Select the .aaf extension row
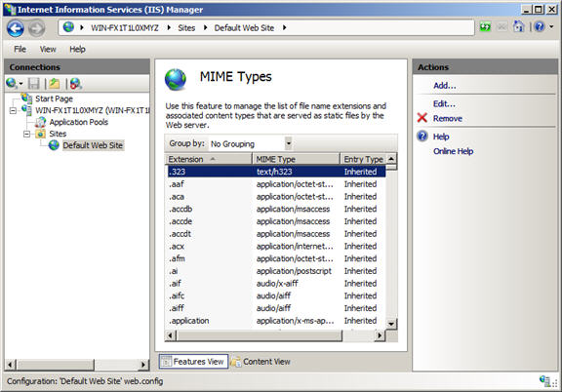 click(276, 184)
